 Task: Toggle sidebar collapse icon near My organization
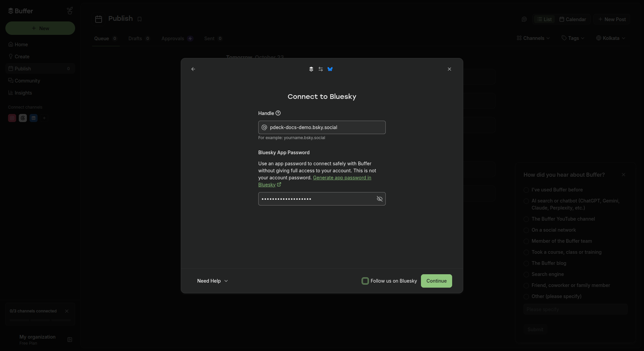pyautogui.click(x=70, y=340)
